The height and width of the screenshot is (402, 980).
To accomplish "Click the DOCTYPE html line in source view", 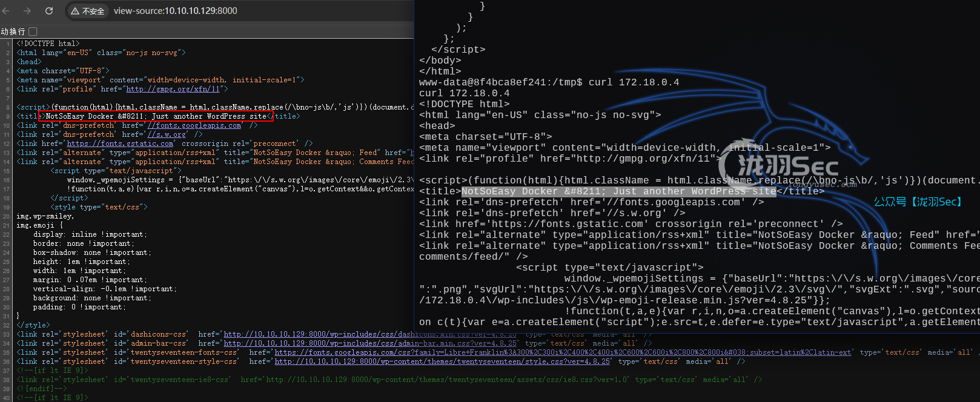I will [48, 44].
